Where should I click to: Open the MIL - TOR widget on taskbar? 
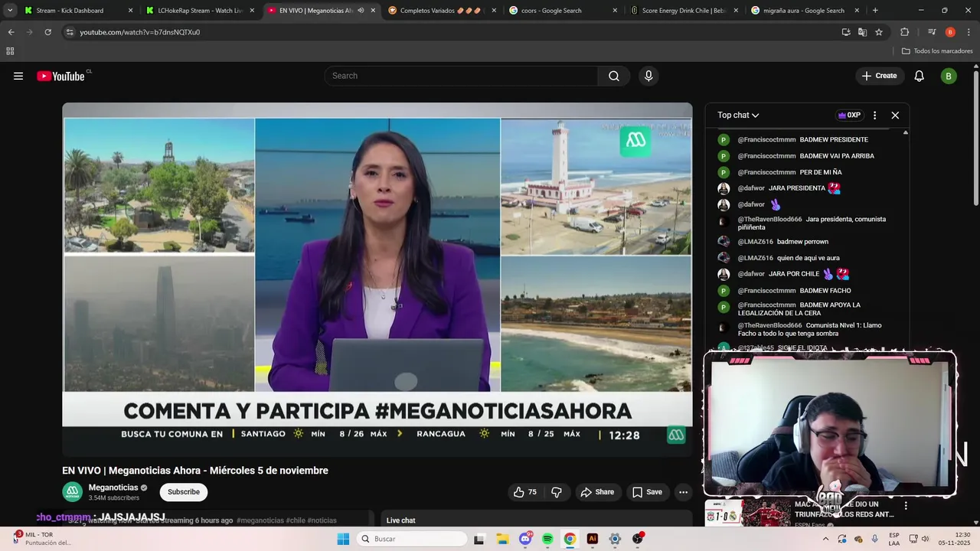pos(42,539)
